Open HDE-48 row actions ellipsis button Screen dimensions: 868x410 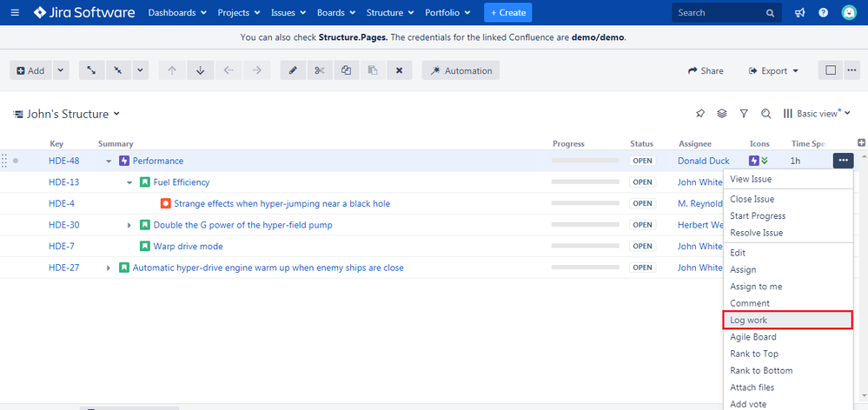point(843,161)
